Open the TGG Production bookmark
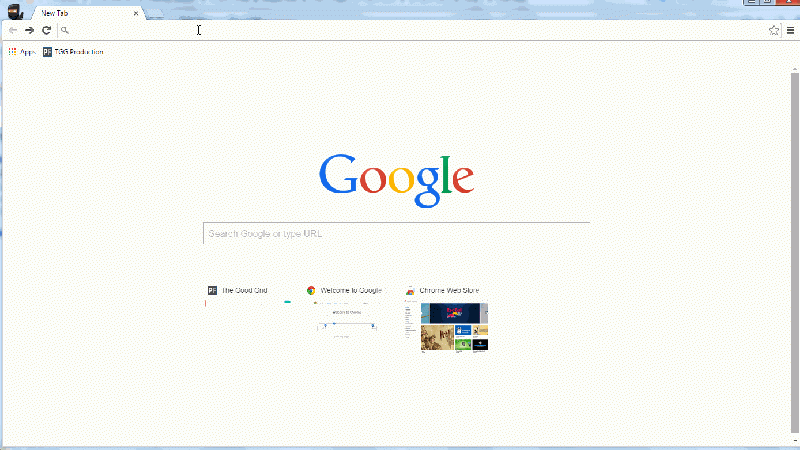Image resolution: width=800 pixels, height=450 pixels. click(73, 52)
